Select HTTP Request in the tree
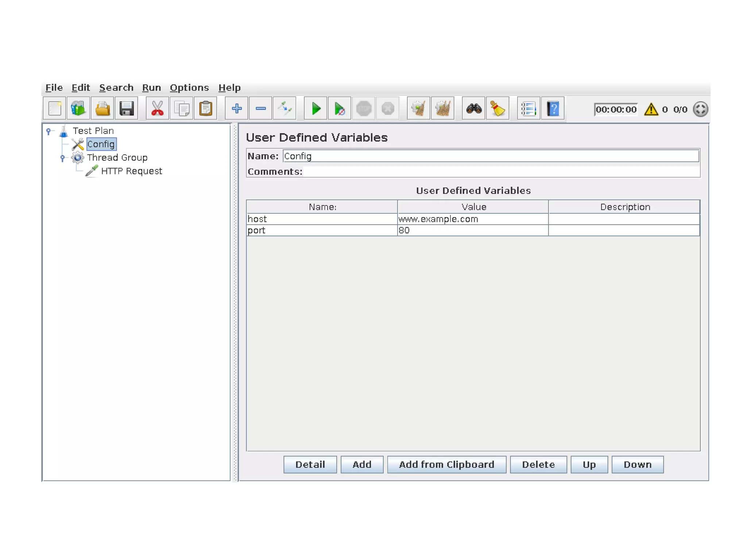The height and width of the screenshot is (560, 747). click(131, 171)
